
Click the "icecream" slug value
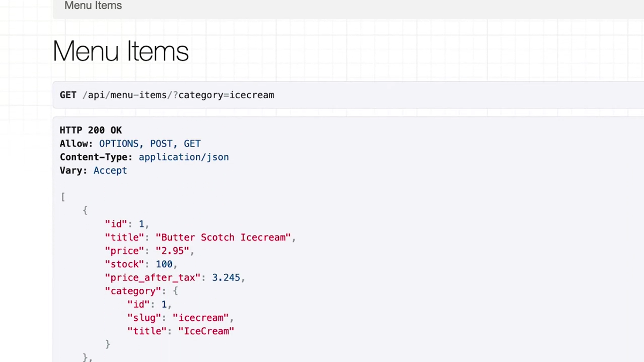point(201,318)
